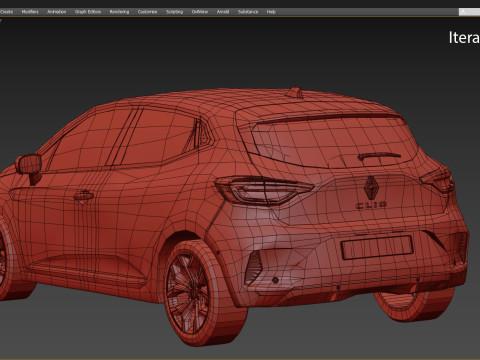Open the Civil View menu
This screenshot has height=360, width=480.
200,12
